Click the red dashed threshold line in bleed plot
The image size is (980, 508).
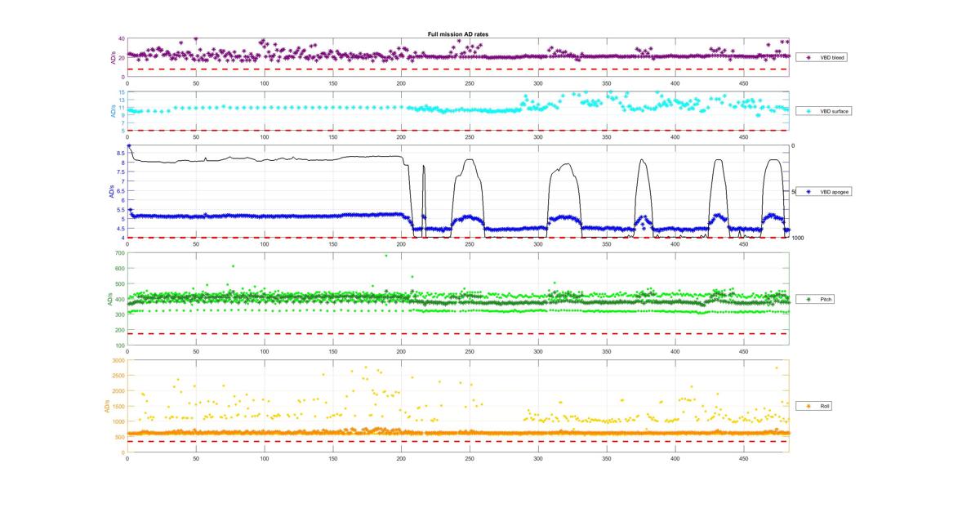458,69
